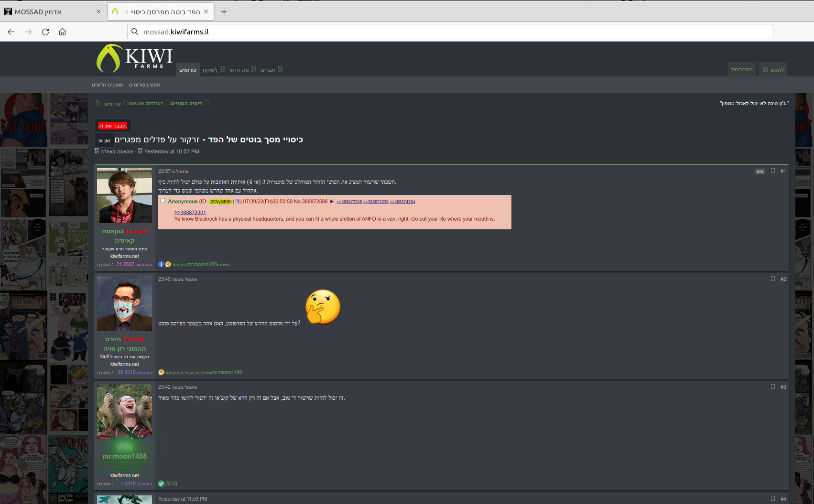The height and width of the screenshot is (504, 814).
Task: Click the address bar showing mossad.kiwifarms.il
Action: (x=450, y=32)
